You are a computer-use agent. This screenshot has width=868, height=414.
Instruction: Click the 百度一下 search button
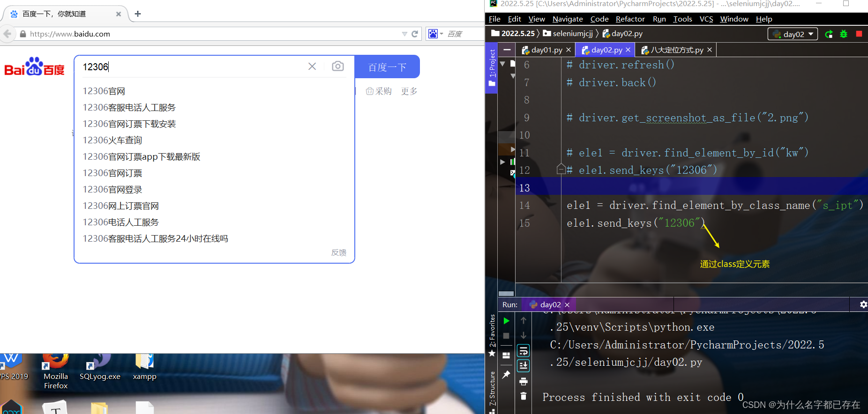(x=387, y=67)
